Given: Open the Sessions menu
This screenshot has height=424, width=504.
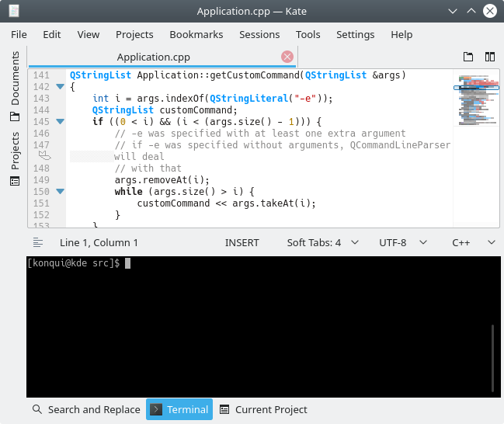Looking at the screenshot, I should (x=259, y=35).
